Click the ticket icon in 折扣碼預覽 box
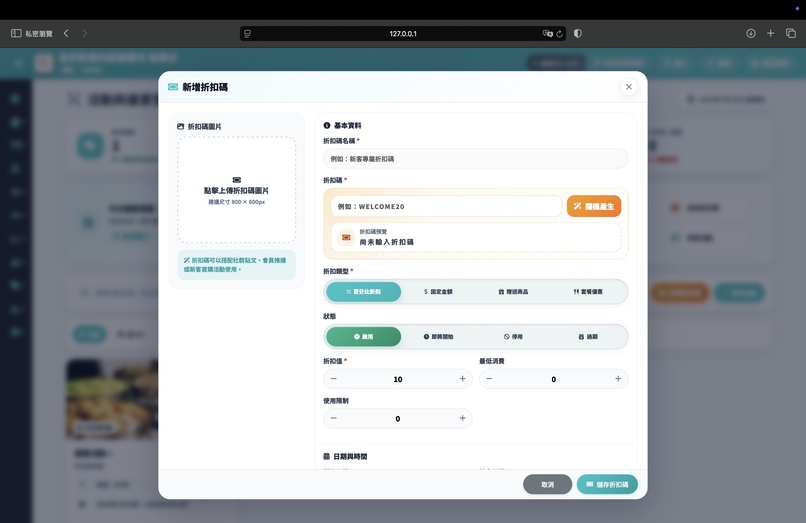 pyautogui.click(x=346, y=238)
